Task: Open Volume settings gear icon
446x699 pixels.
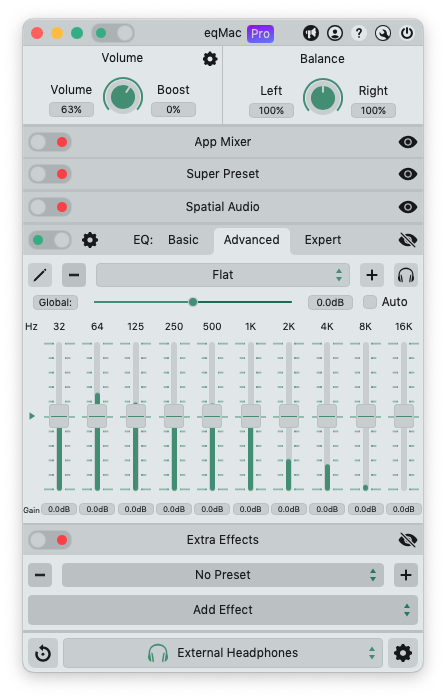Action: (x=210, y=59)
